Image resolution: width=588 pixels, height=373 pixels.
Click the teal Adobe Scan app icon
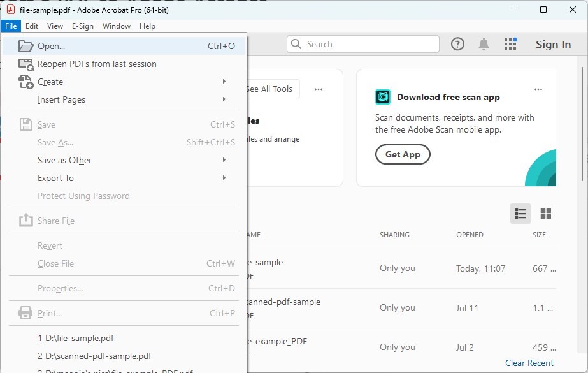[382, 96]
